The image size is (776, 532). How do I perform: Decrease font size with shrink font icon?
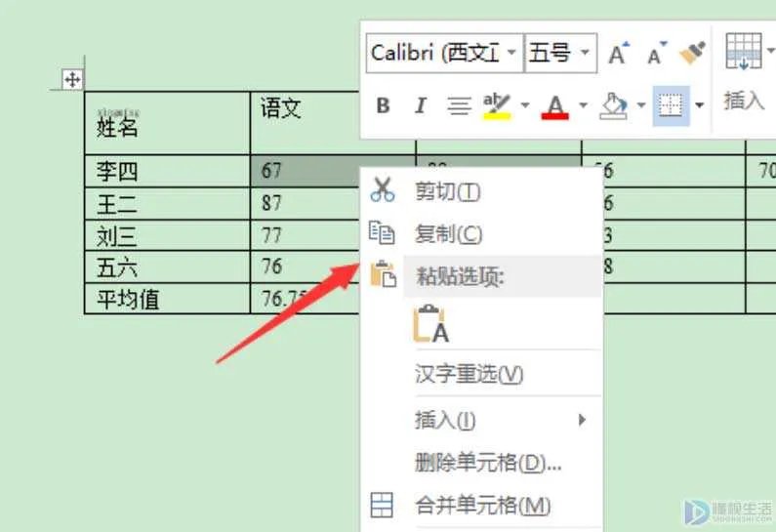(657, 53)
